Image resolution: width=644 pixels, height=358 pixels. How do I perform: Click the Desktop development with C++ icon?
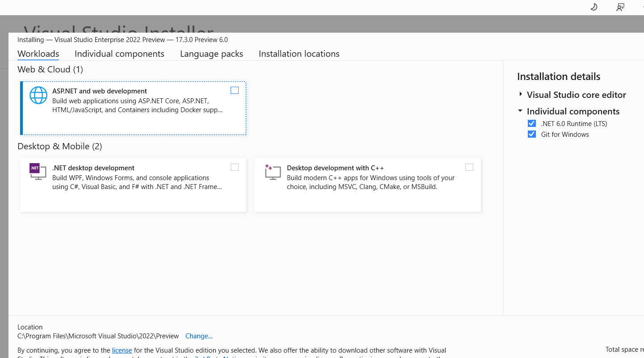(273, 172)
